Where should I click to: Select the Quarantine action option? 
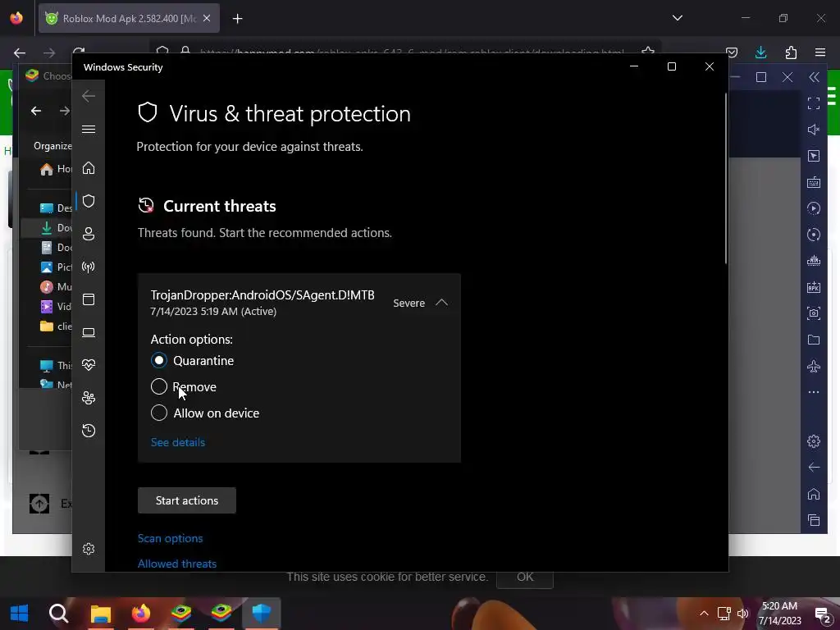point(159,360)
